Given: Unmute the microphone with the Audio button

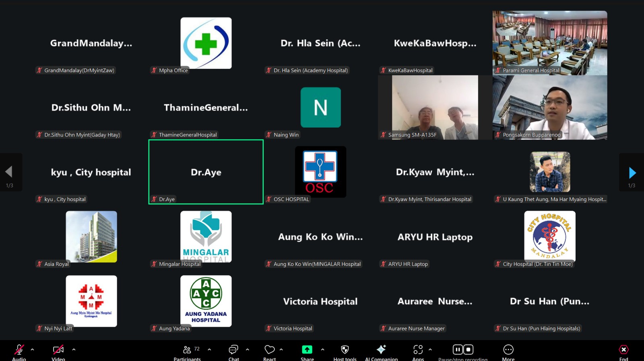Looking at the screenshot, I should (x=19, y=350).
